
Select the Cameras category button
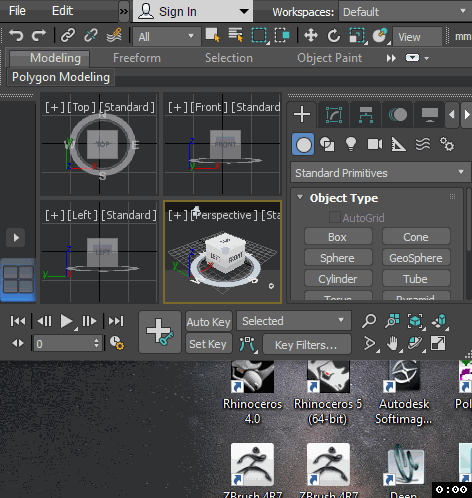pyautogui.click(x=375, y=144)
